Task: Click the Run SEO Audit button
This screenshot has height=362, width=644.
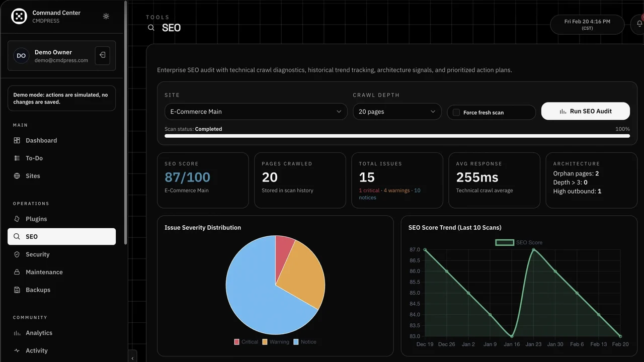Action: pos(586,111)
